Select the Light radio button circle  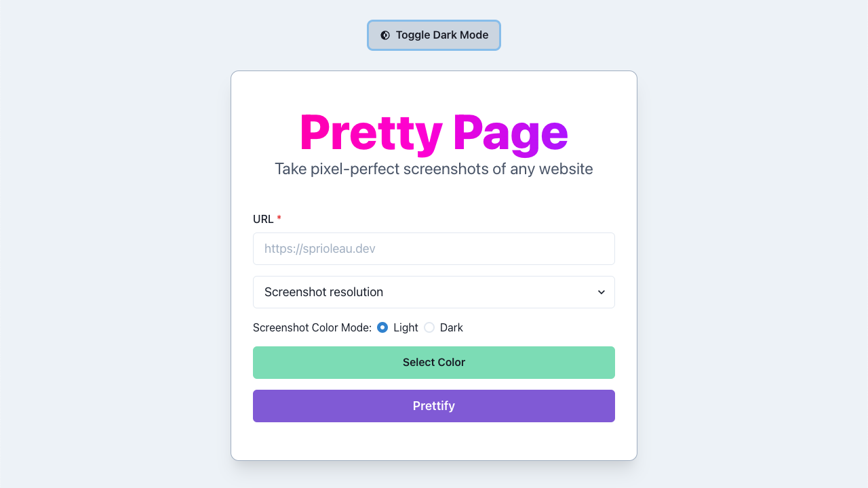click(382, 327)
